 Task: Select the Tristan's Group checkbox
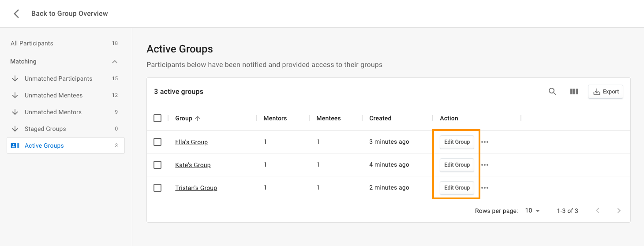pos(157,188)
